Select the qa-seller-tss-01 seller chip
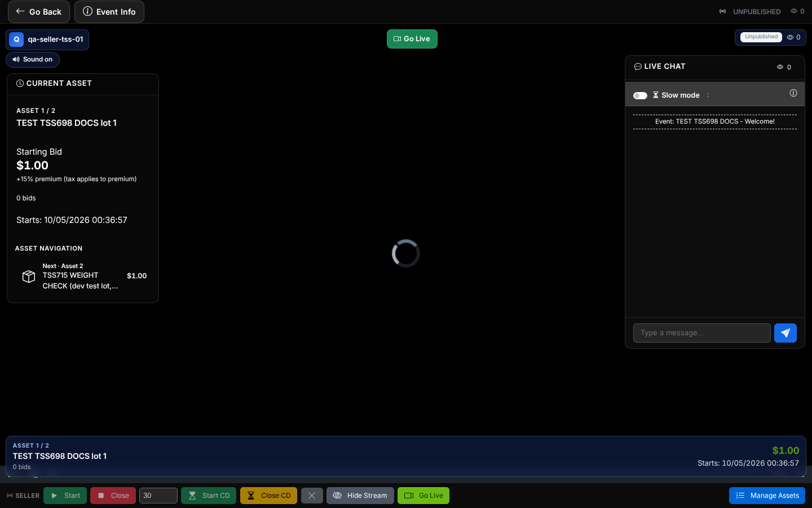 pos(47,40)
